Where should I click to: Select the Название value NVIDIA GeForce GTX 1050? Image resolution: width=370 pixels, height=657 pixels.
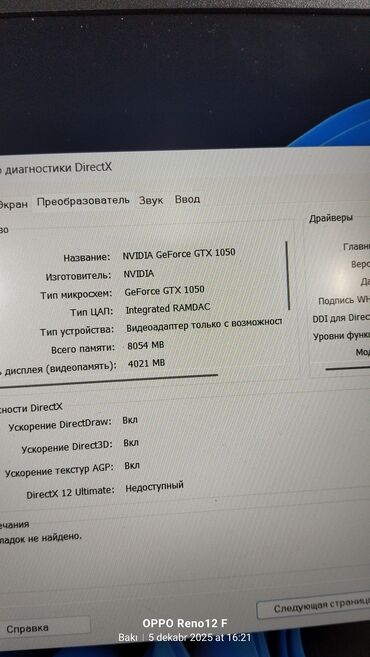click(x=179, y=254)
